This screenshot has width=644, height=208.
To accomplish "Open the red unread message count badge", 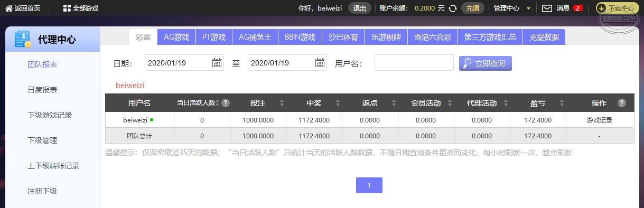I will coord(577,8).
